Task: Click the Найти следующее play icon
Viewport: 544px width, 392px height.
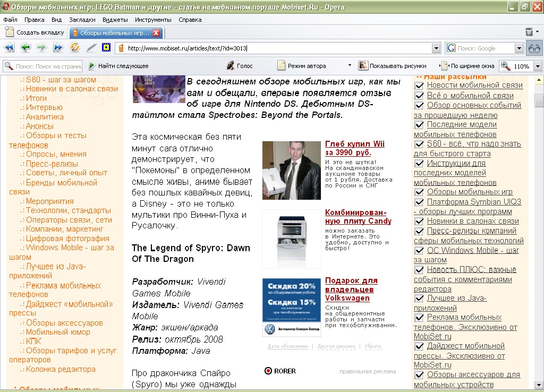Action: pyautogui.click(x=92, y=65)
